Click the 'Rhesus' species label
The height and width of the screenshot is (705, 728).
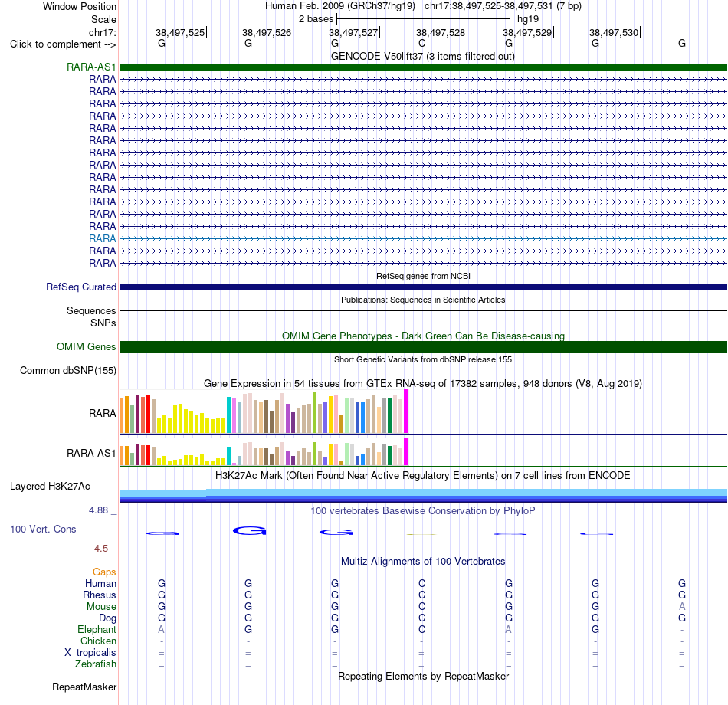[x=100, y=595]
